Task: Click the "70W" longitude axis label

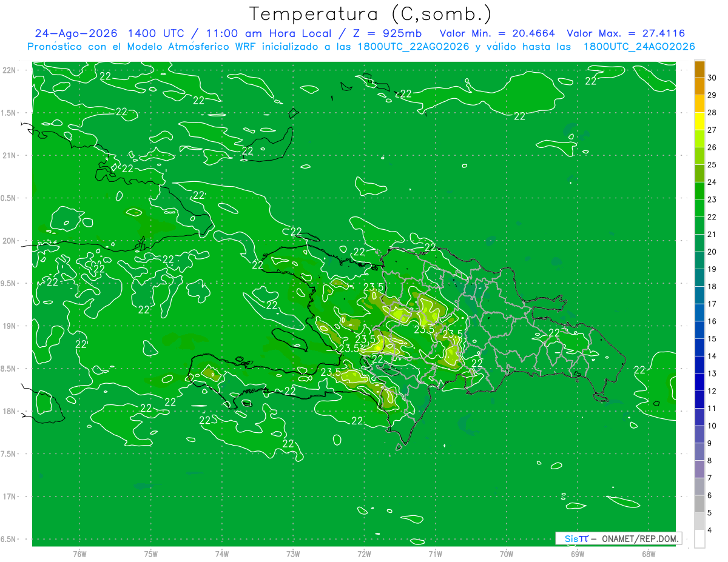Action: (x=506, y=554)
